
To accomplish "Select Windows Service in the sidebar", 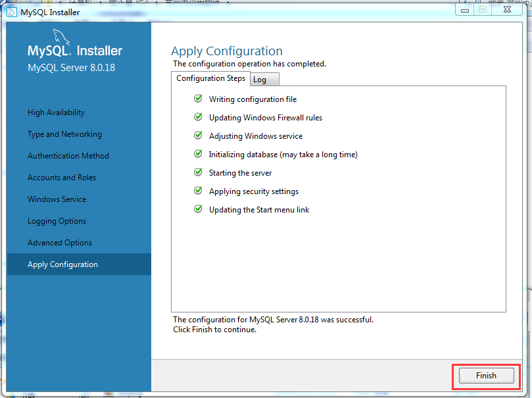I will click(x=57, y=199).
